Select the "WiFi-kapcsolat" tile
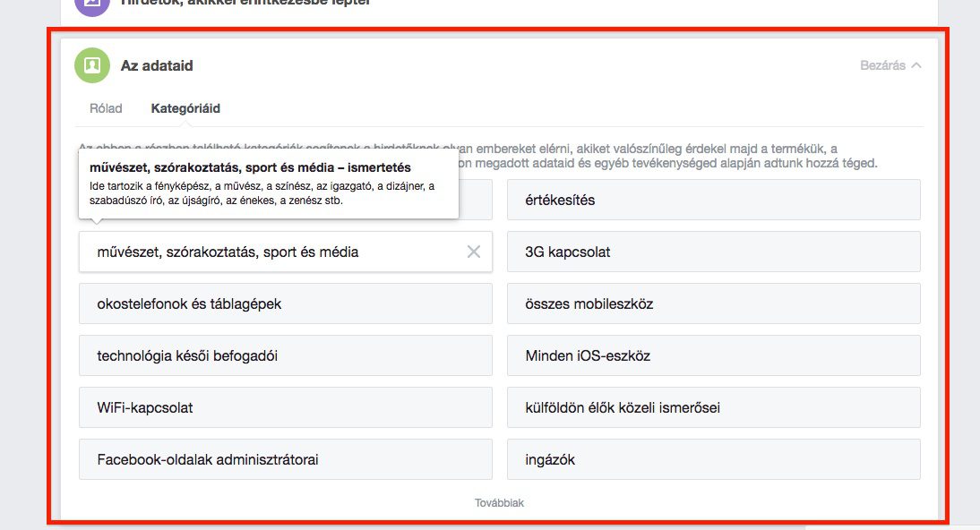 [x=285, y=407]
